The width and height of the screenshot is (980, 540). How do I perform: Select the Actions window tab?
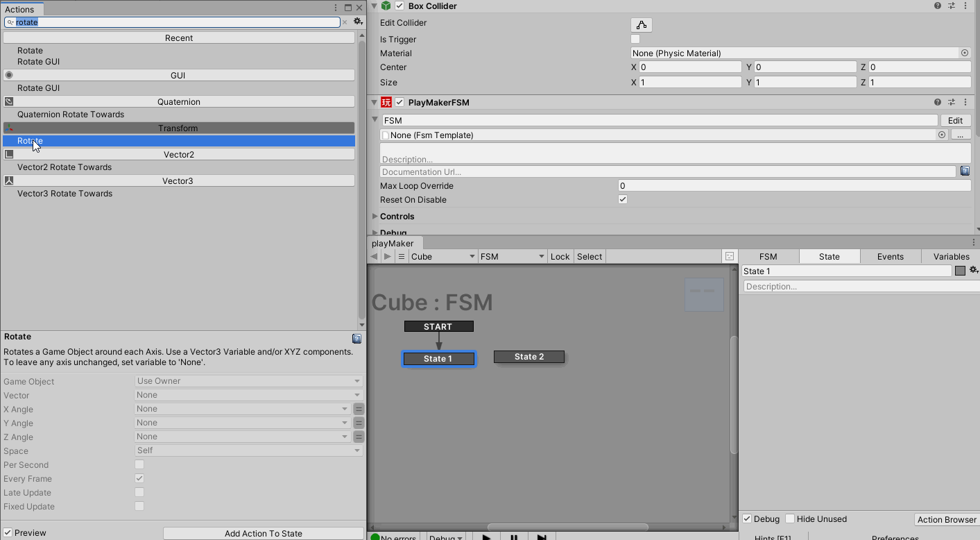pos(19,9)
